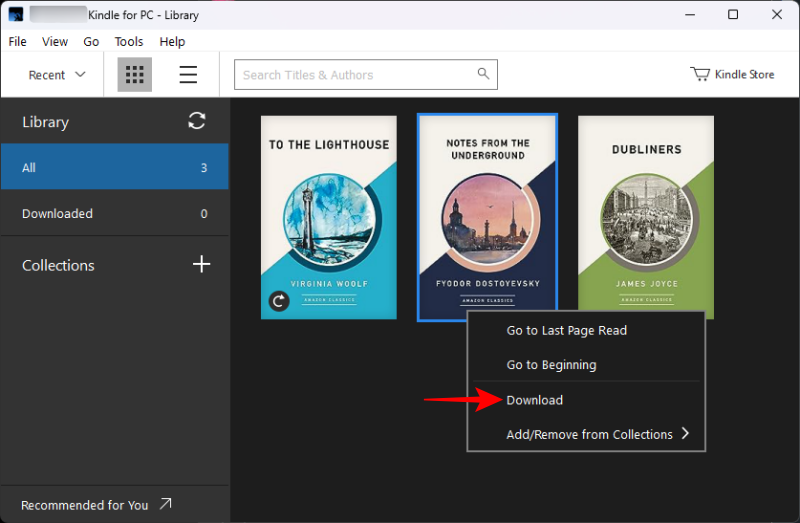Click the library sync refresh icon
Image resolution: width=800 pixels, height=523 pixels.
[x=197, y=121]
